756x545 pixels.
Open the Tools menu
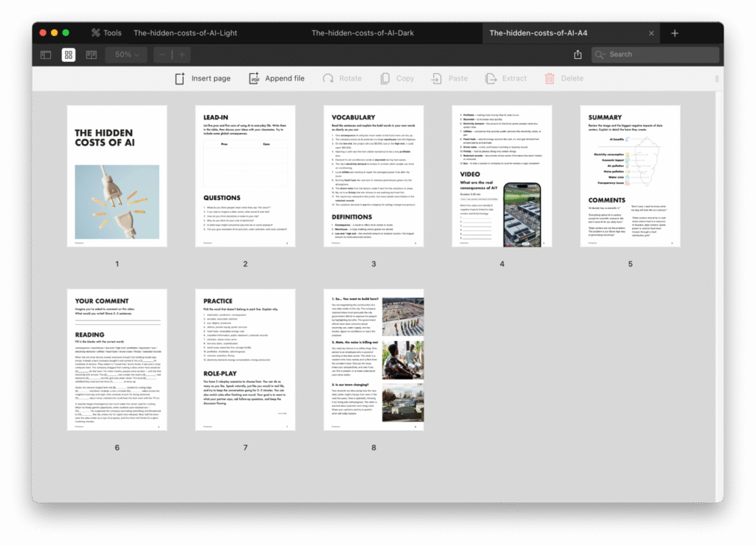click(x=106, y=33)
